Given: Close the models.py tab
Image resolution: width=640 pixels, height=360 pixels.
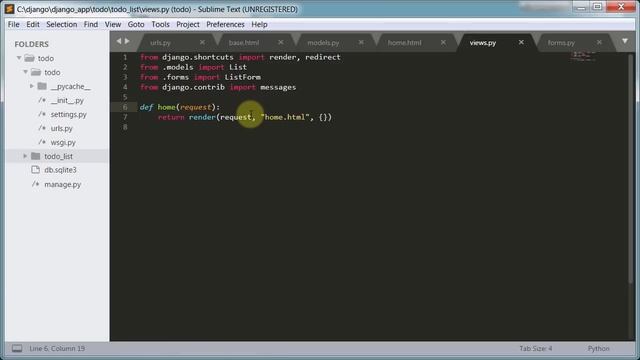Looking at the screenshot, I should [361, 42].
